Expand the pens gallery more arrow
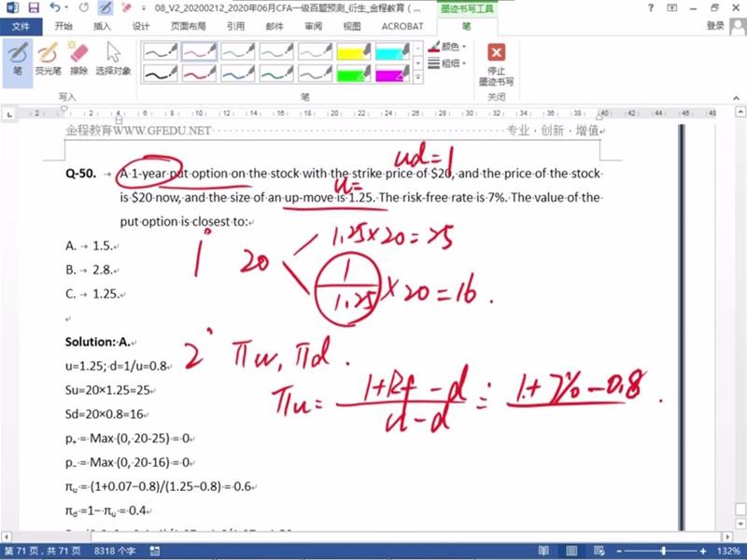Viewport: 747px width, 560px height. tap(417, 77)
